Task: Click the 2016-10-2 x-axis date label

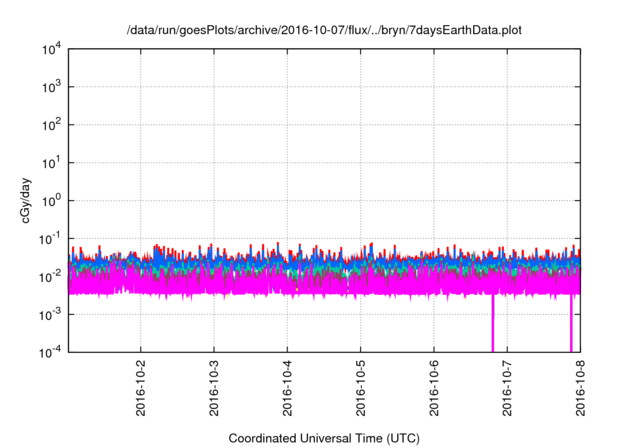Action: tap(140, 388)
